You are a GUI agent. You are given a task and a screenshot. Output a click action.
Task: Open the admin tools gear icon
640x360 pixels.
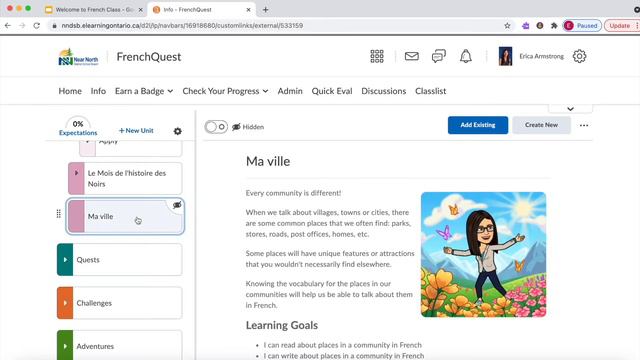[x=579, y=56]
